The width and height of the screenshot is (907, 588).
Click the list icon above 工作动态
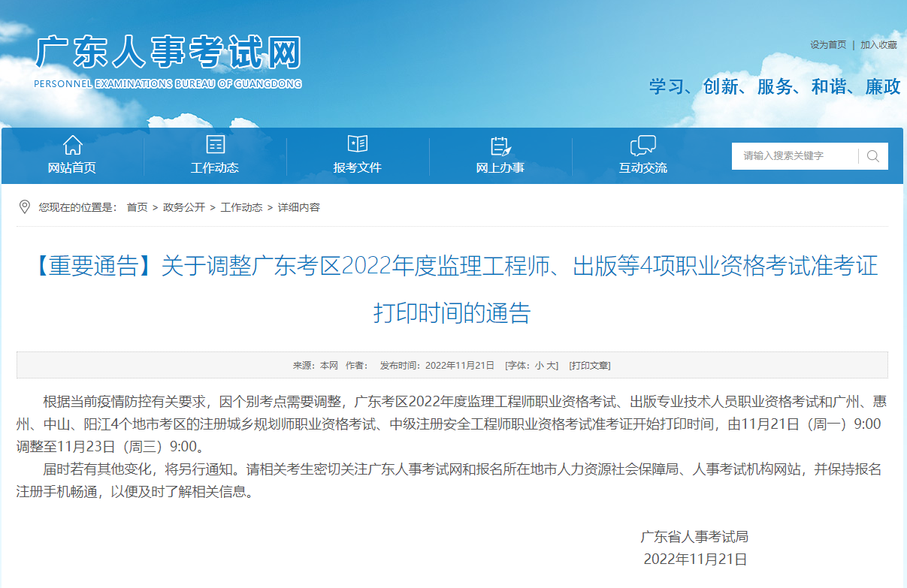coord(215,144)
